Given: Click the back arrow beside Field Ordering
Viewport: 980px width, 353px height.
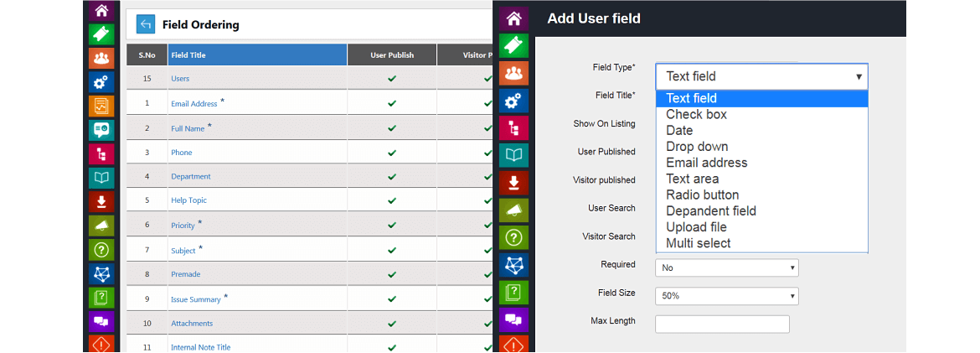Looking at the screenshot, I should pyautogui.click(x=146, y=25).
